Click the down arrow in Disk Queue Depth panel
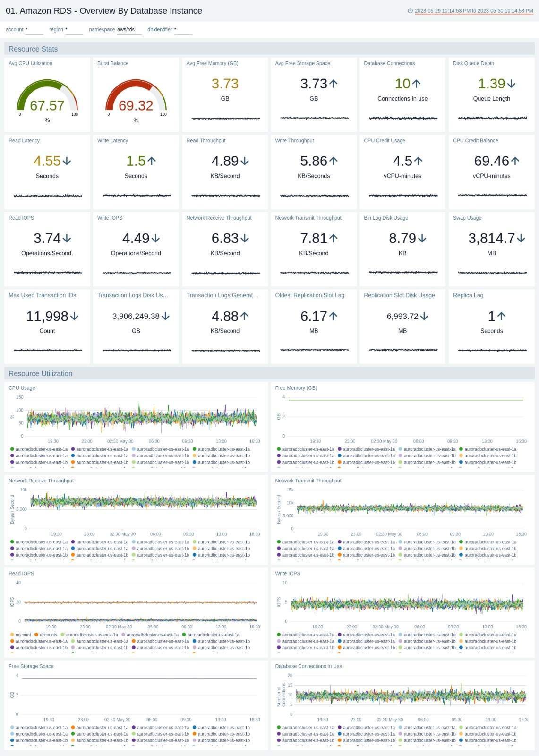 tap(511, 84)
